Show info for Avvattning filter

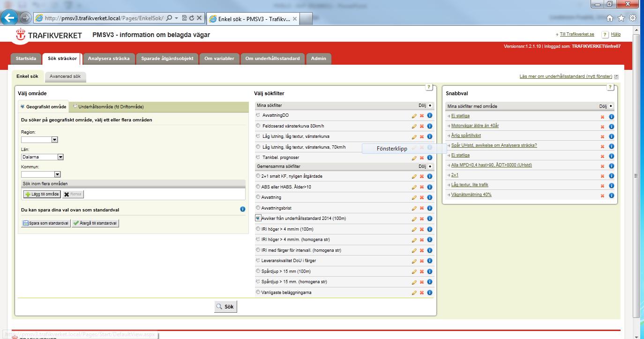point(430,197)
